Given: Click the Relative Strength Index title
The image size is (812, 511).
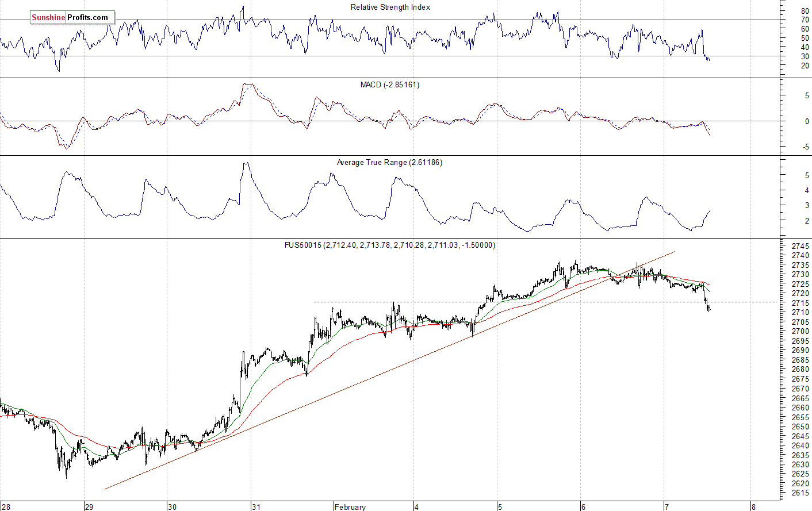Looking at the screenshot, I should pyautogui.click(x=390, y=7).
